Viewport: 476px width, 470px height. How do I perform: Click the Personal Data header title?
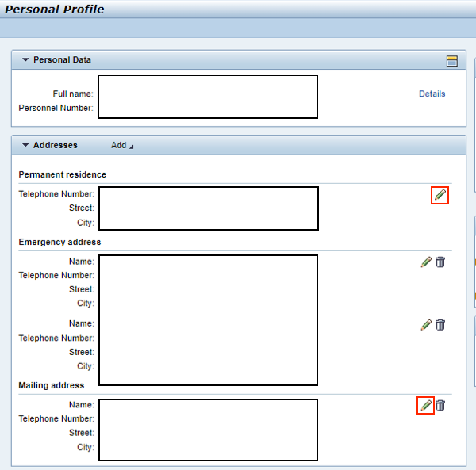tap(62, 59)
